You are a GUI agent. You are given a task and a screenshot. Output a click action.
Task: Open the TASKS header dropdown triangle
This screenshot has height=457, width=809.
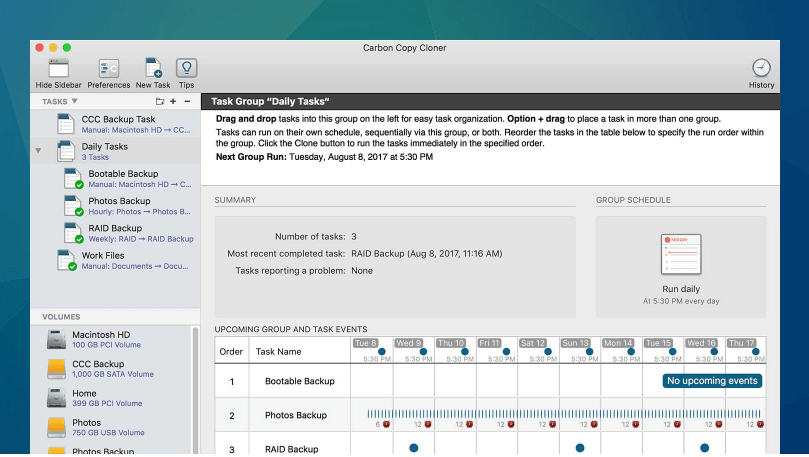pos(74,101)
